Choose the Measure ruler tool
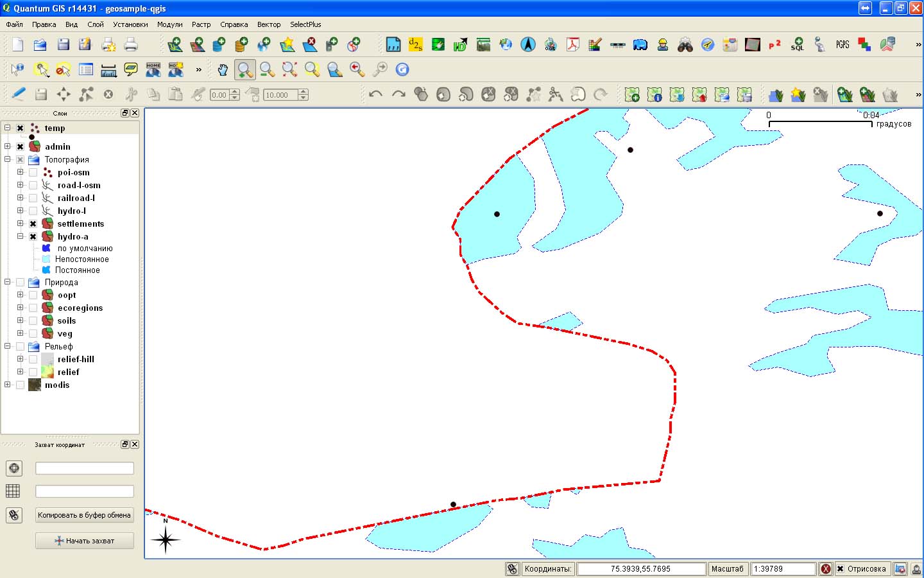 coord(108,69)
